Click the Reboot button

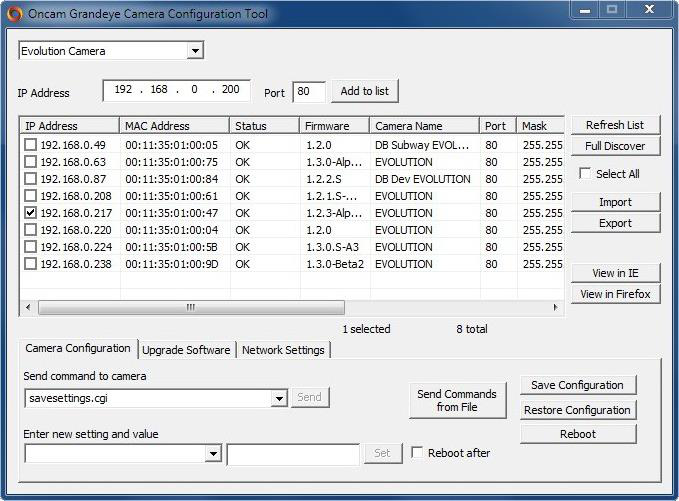pos(578,434)
